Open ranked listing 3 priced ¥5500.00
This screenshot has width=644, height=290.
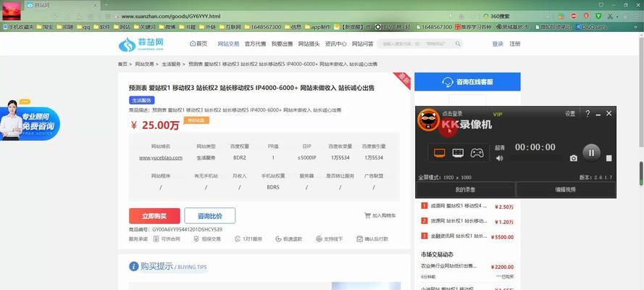(x=467, y=236)
